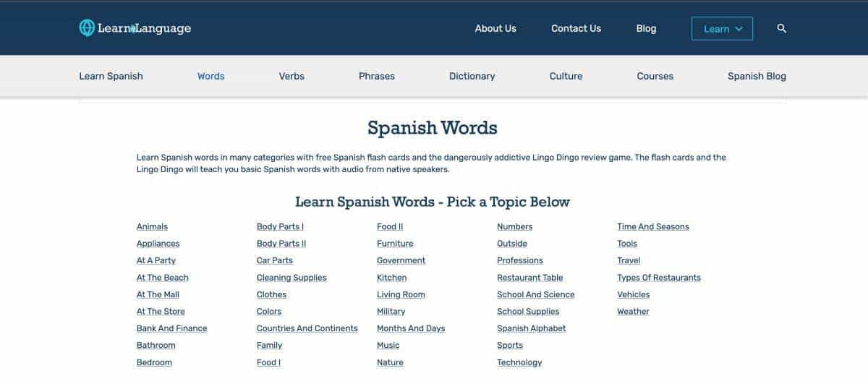Open the Courses tab
The height and width of the screenshot is (384, 868).
tap(655, 76)
